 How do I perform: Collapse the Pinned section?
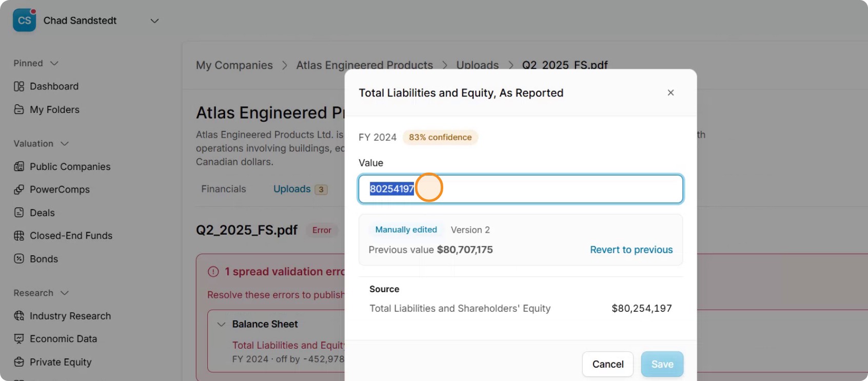[54, 63]
